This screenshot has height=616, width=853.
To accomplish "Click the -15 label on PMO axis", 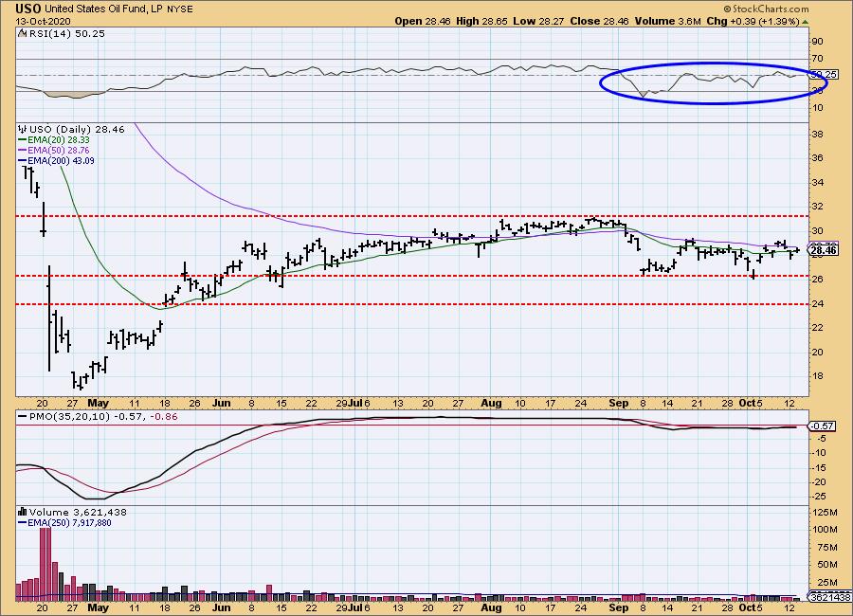I will pyautogui.click(x=819, y=468).
